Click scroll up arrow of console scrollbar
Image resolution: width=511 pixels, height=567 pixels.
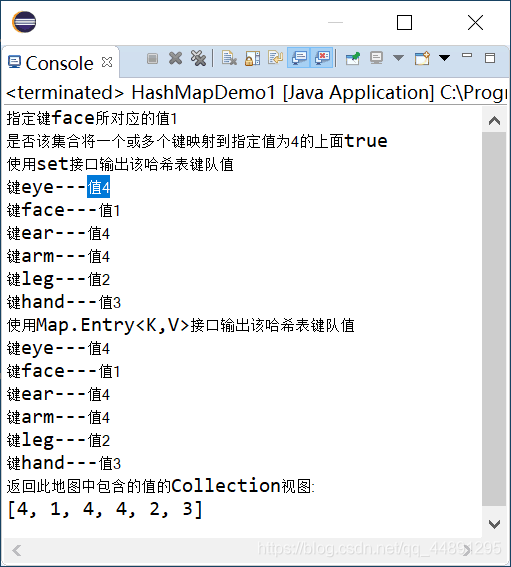494,121
